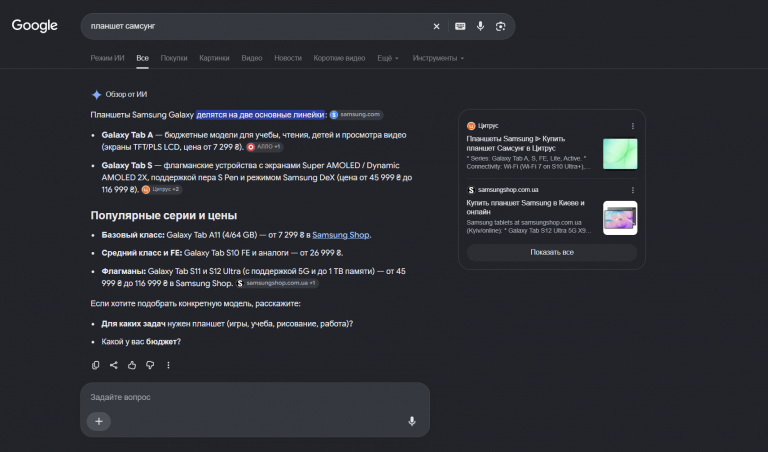Follow the Samsung Shop hyperlink
Image resolution: width=768 pixels, height=452 pixels.
click(340, 235)
